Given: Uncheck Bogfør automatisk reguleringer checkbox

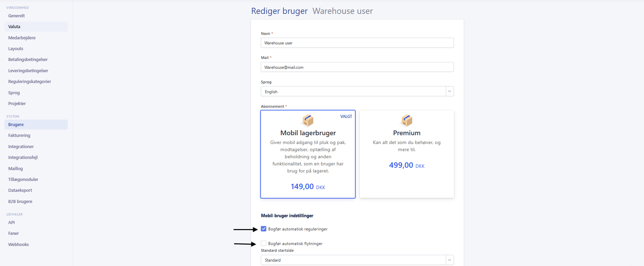Looking at the screenshot, I should click(263, 229).
